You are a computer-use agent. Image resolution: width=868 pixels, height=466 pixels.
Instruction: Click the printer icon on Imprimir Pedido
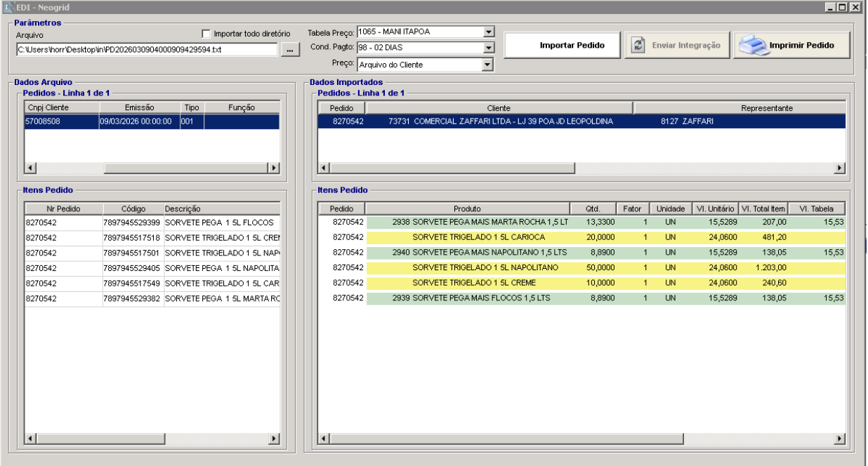[752, 46]
